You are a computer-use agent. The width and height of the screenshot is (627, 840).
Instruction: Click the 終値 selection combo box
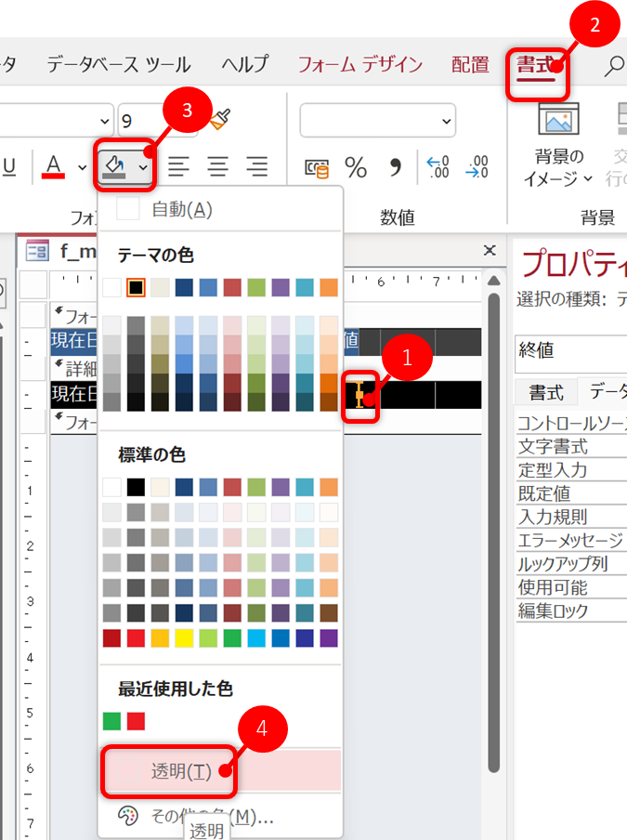pos(570,352)
